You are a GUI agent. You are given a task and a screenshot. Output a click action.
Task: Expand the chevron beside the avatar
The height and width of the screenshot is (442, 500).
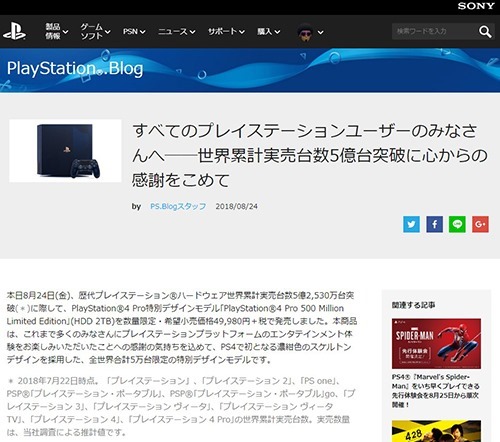pyautogui.click(x=320, y=32)
